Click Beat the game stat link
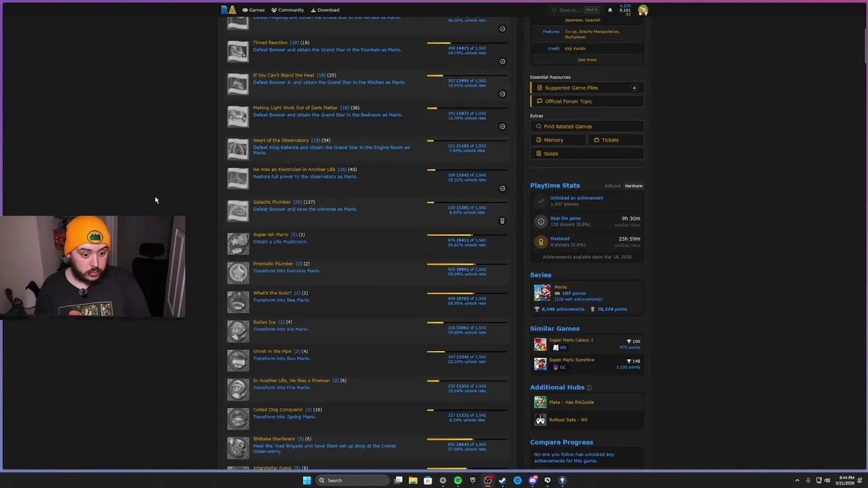The image size is (868, 488). coord(565,218)
